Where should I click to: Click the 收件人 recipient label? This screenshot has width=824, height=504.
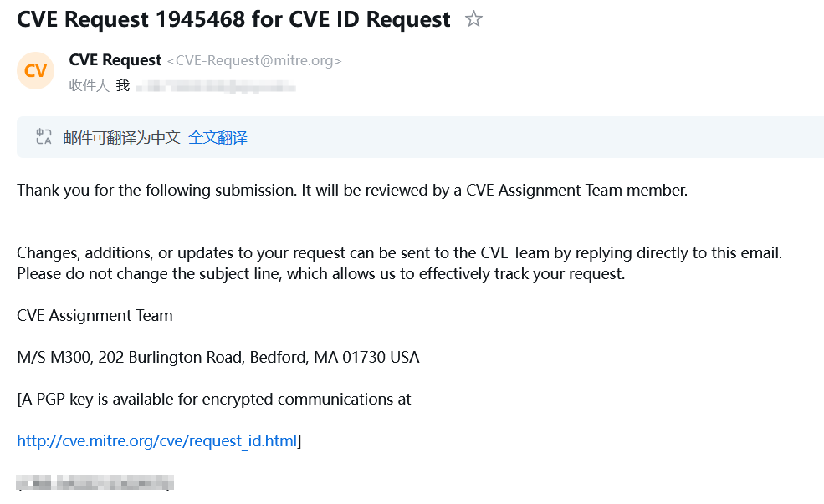pos(89,85)
